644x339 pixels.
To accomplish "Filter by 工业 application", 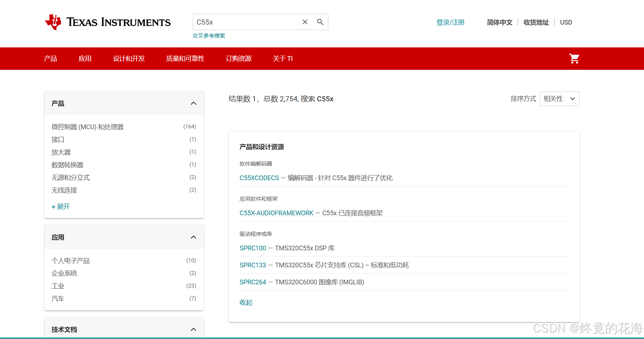I will [58, 286].
